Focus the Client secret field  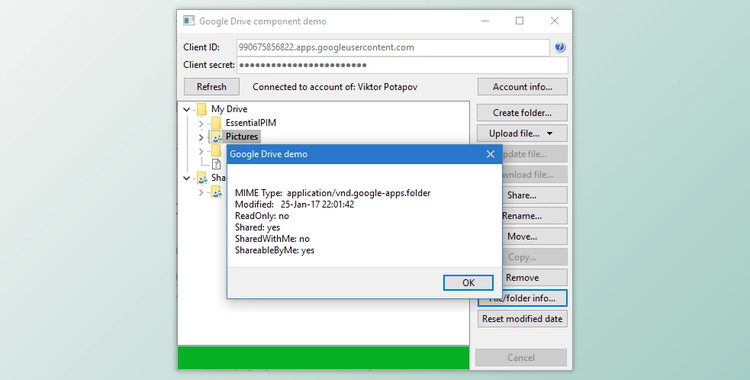pos(402,65)
